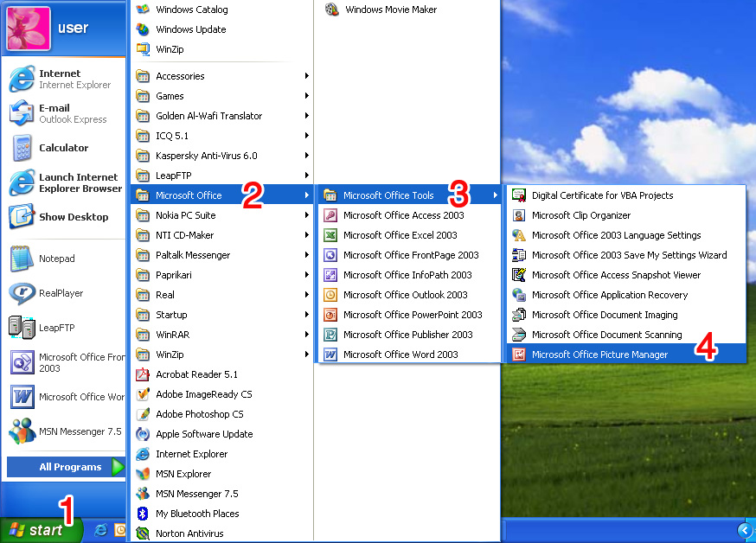Click Show Desktop in Start menu
The image size is (756, 543).
(64, 217)
